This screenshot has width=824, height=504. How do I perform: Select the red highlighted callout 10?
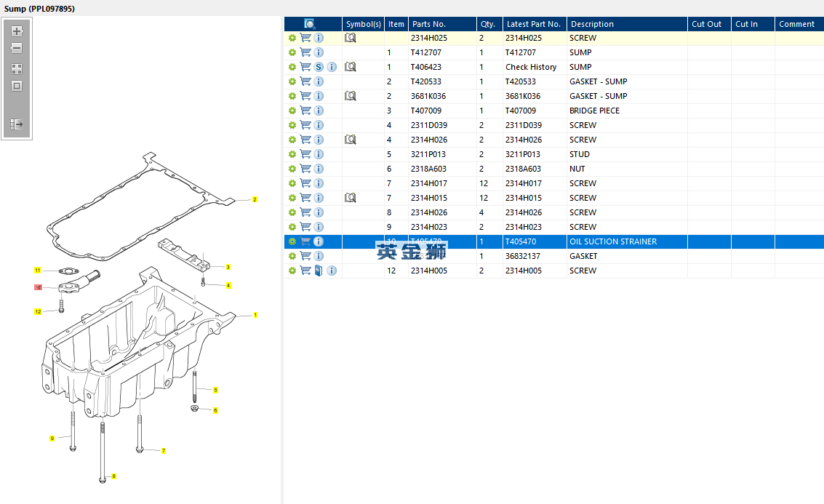[x=38, y=287]
